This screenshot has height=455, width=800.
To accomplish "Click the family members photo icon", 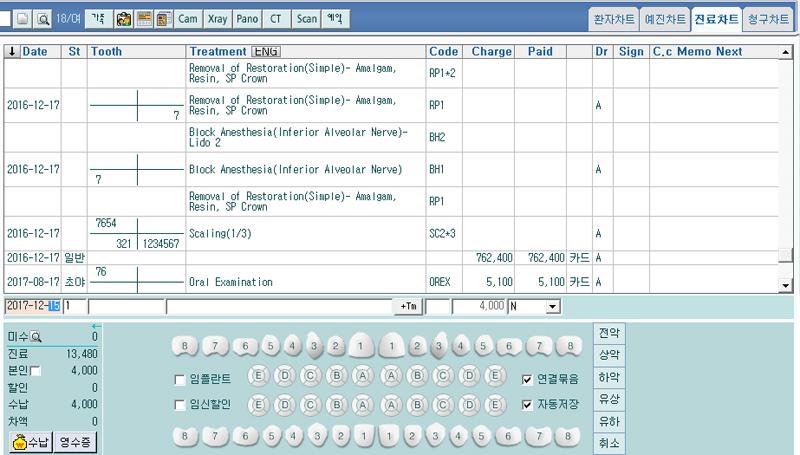I will (x=124, y=19).
